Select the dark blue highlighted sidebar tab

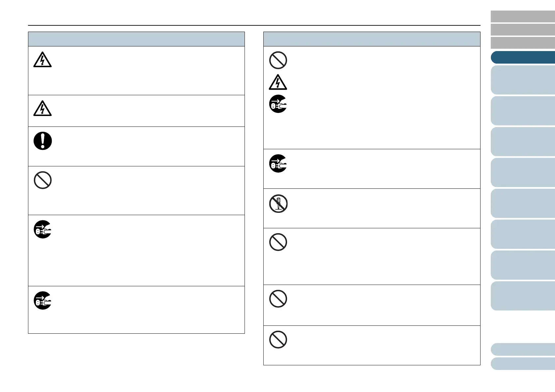pyautogui.click(x=523, y=57)
